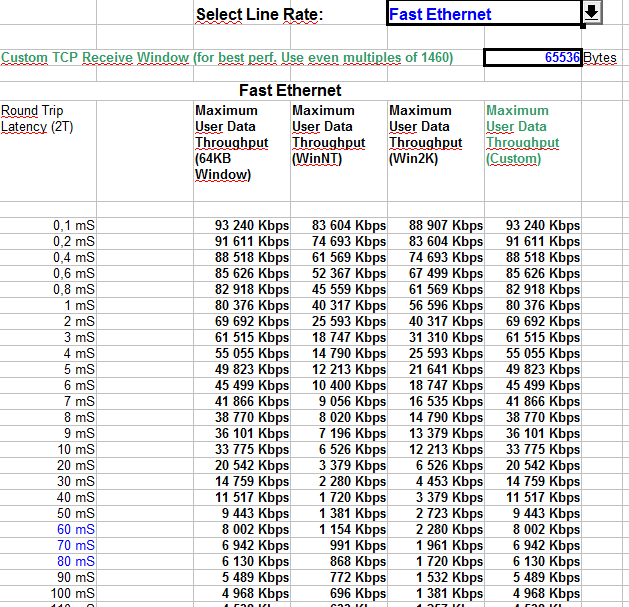The image size is (629, 607).
Task: Select the Select Line Rate label cell
Action: pos(260,14)
